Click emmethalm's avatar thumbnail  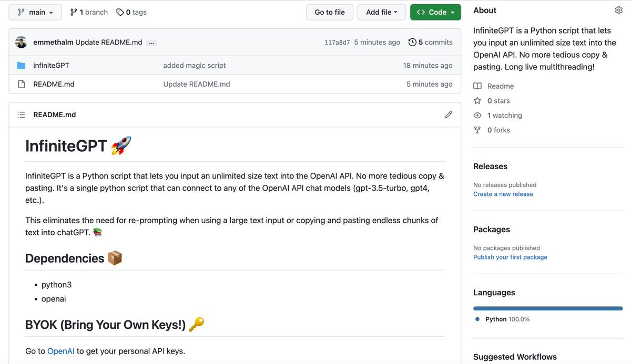21,42
